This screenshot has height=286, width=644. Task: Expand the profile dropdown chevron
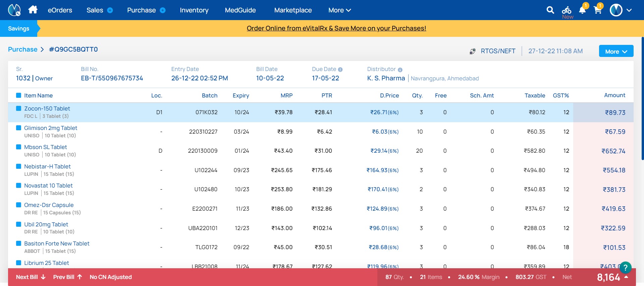tap(629, 10)
